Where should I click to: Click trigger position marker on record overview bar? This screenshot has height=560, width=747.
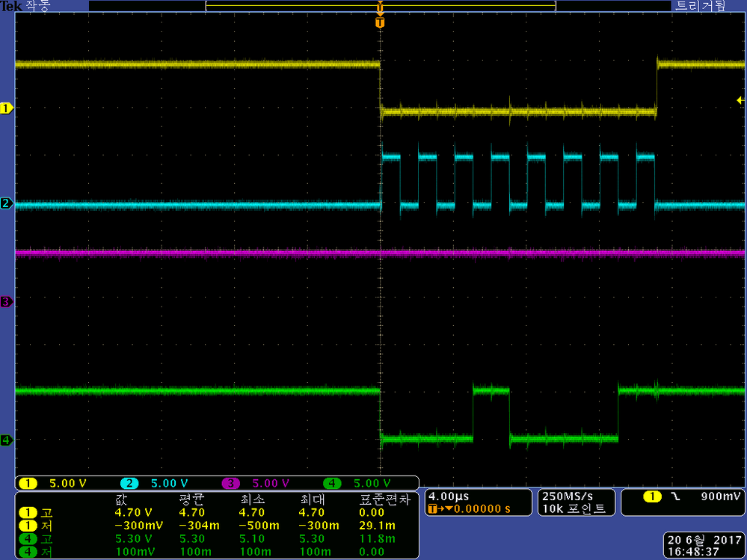click(380, 7)
